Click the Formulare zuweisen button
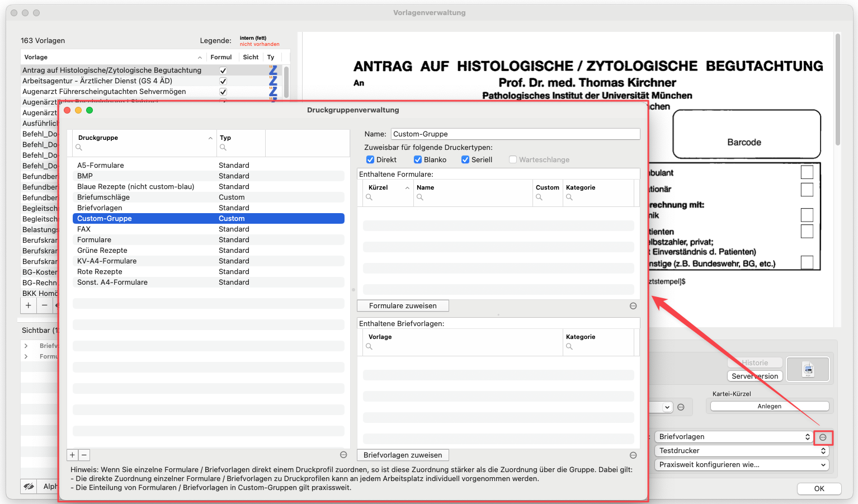Screen dimensions: 858x504 (403, 306)
